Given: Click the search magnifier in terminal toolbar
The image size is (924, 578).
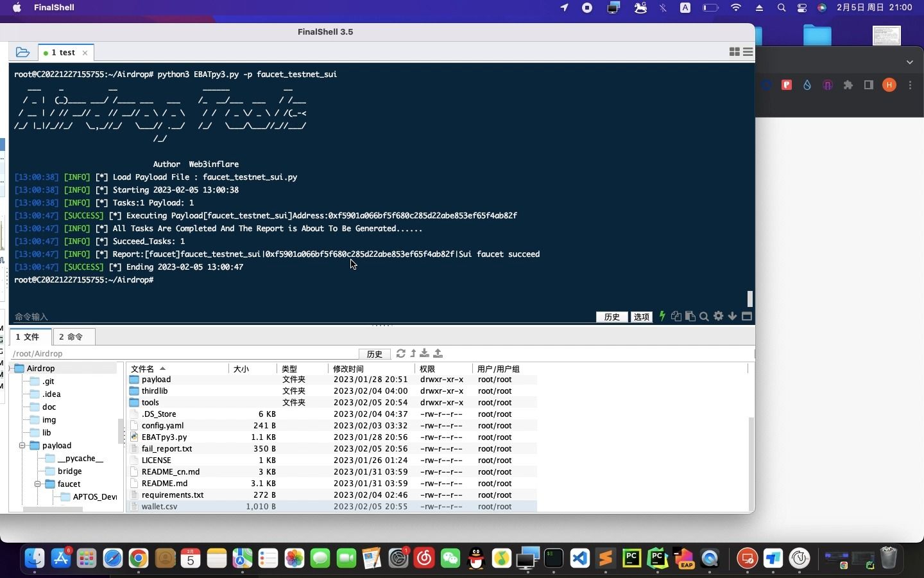Looking at the screenshot, I should coord(704,316).
